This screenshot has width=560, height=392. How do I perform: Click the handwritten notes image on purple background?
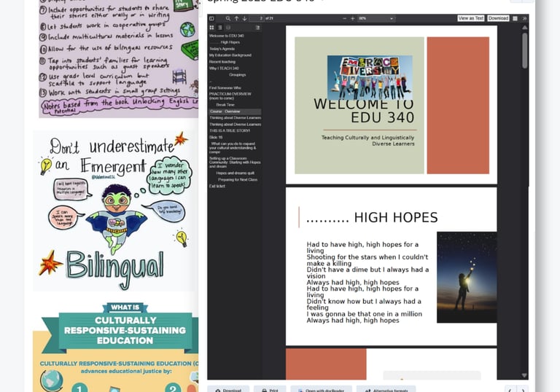click(119, 59)
